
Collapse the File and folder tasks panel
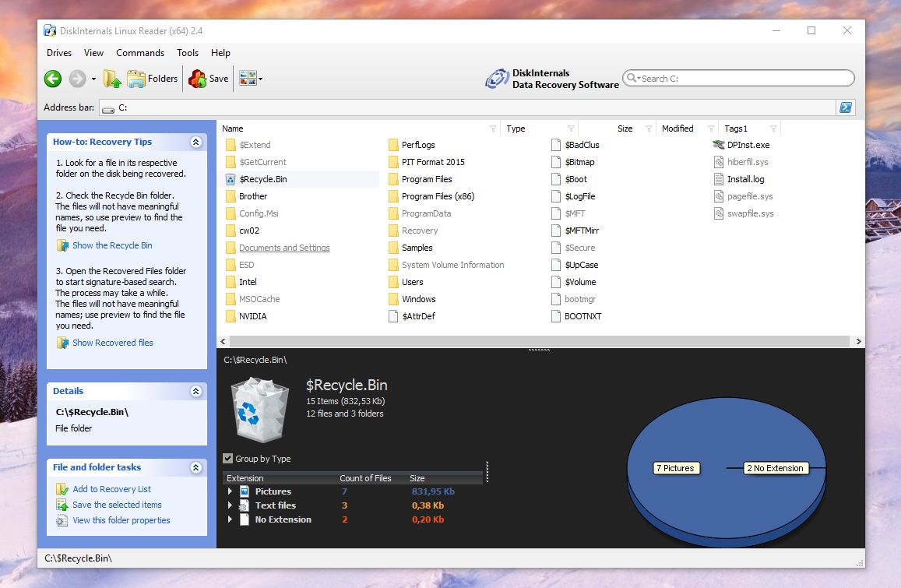(x=196, y=467)
